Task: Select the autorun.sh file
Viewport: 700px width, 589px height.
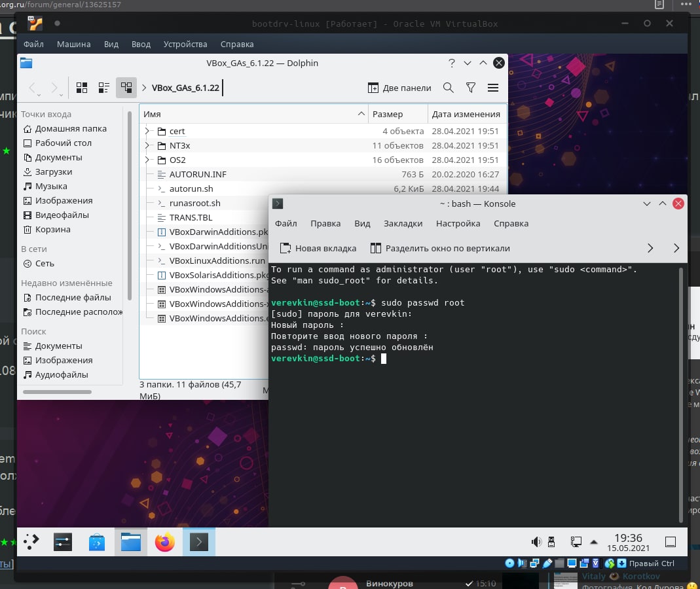Action: click(x=191, y=188)
